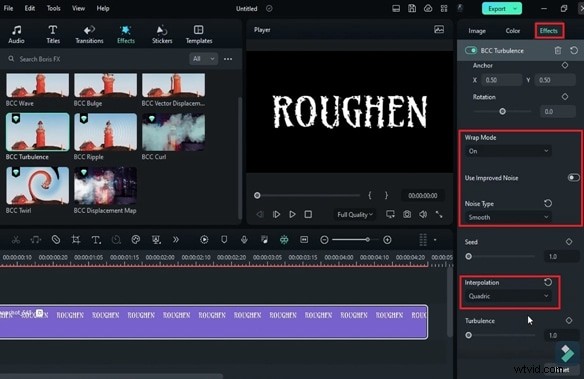
Task: Stop playback with the square button
Action: point(308,214)
